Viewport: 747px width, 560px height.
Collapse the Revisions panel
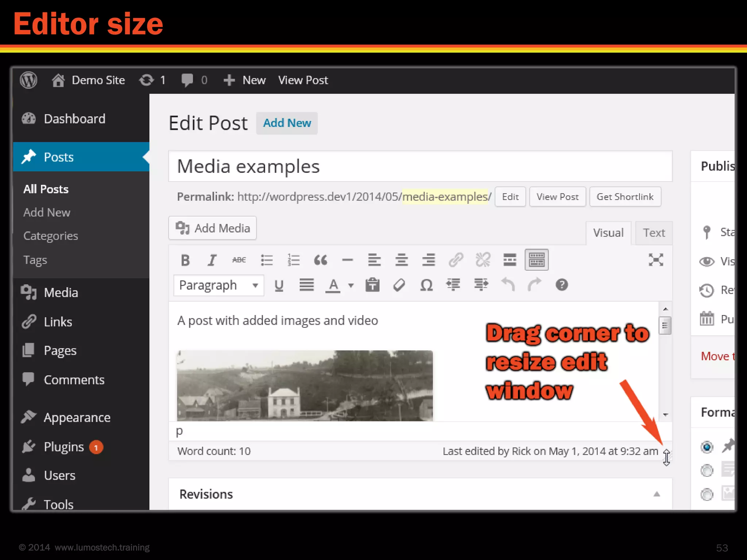(657, 494)
